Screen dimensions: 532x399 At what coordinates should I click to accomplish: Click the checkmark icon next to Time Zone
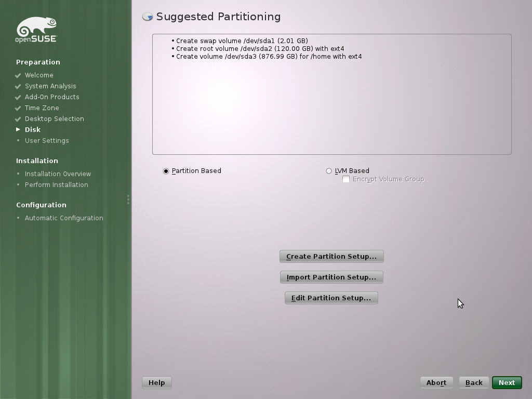[18, 108]
